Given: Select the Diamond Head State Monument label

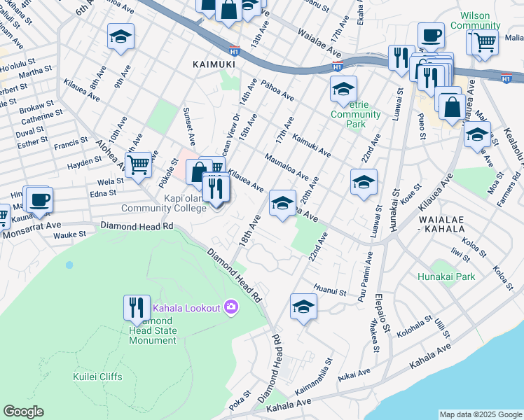Looking at the screenshot, I should (x=153, y=330).
